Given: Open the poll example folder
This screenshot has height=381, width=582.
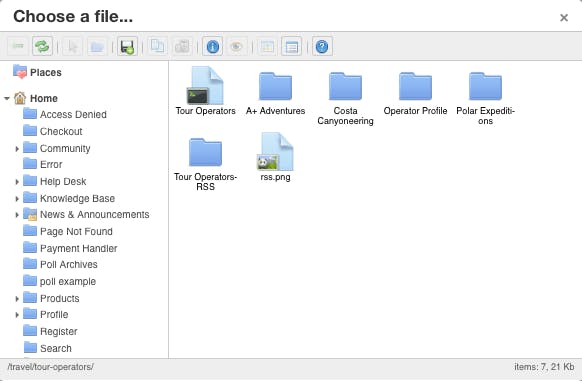Looking at the screenshot, I should [59, 281].
